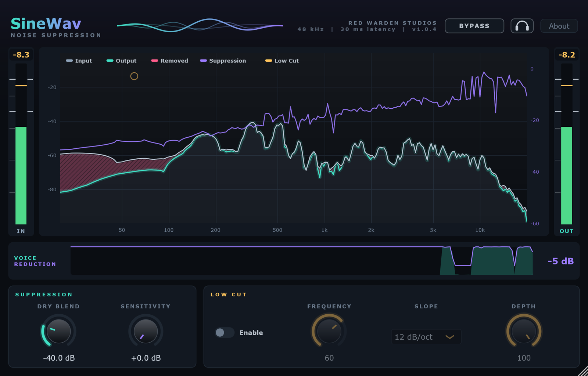Toggle the Suppression legend entry

click(x=223, y=61)
